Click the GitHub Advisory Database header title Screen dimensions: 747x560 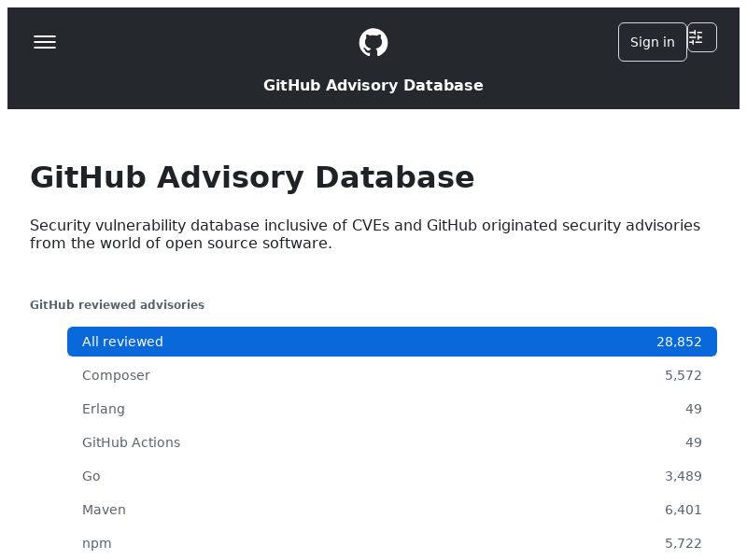[373, 85]
